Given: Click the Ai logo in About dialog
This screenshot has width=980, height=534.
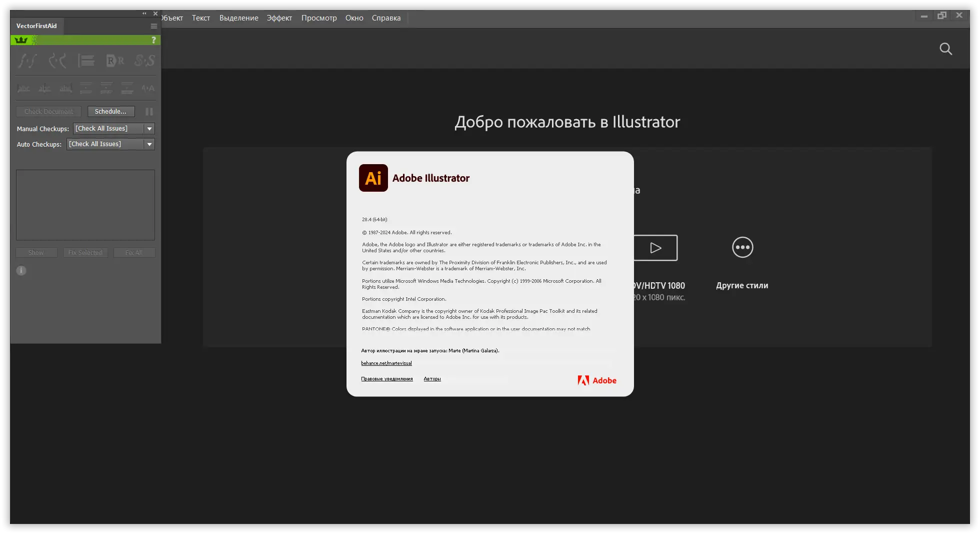Looking at the screenshot, I should pyautogui.click(x=373, y=178).
